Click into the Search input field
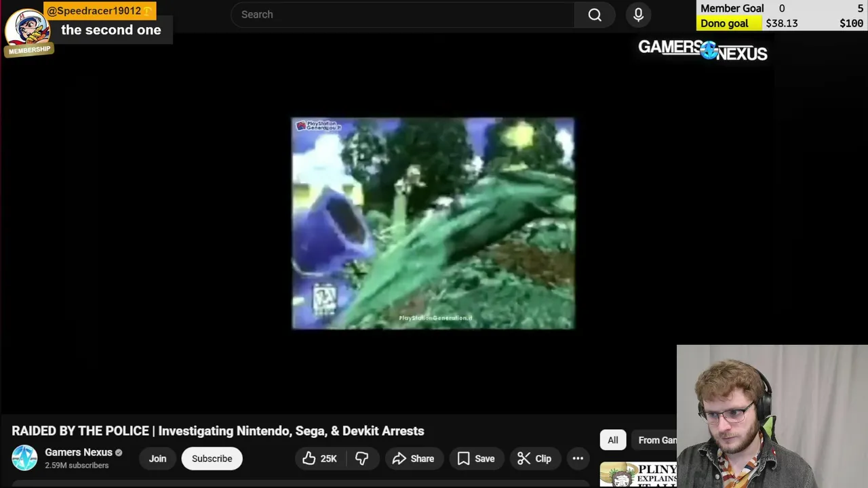 [x=403, y=14]
